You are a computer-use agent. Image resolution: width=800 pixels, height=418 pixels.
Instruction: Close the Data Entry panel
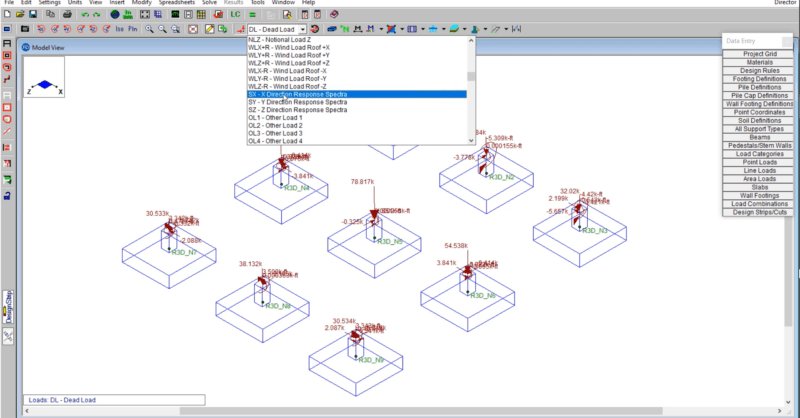pos(789,41)
